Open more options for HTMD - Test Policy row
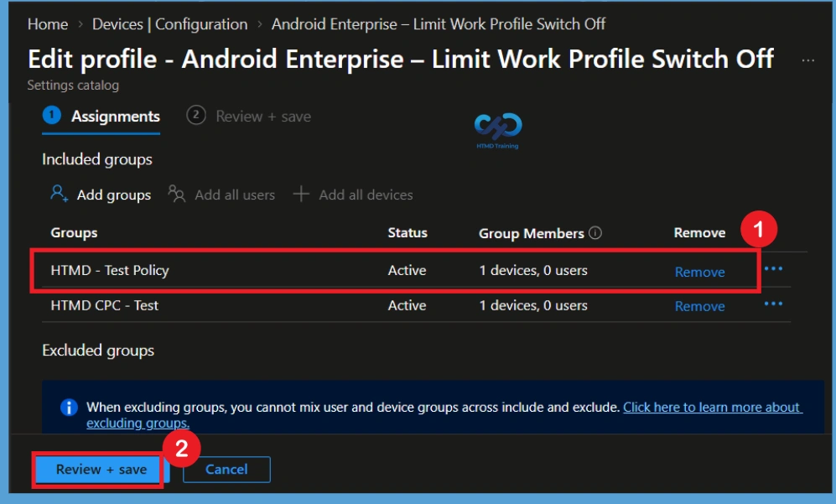This screenshot has height=504, width=836. coord(773,269)
